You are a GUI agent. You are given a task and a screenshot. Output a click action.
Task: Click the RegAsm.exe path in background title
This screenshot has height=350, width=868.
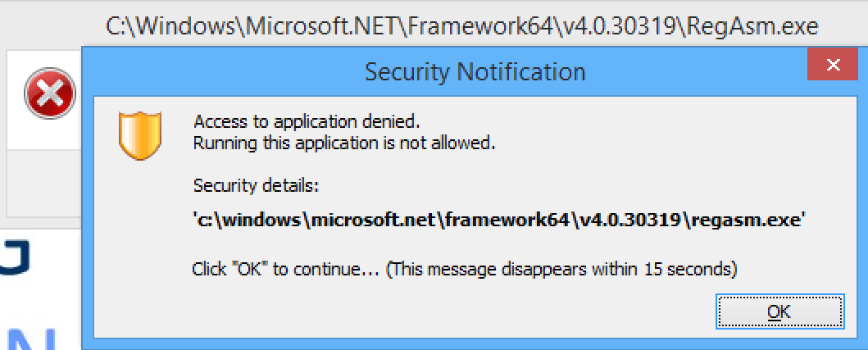(461, 26)
